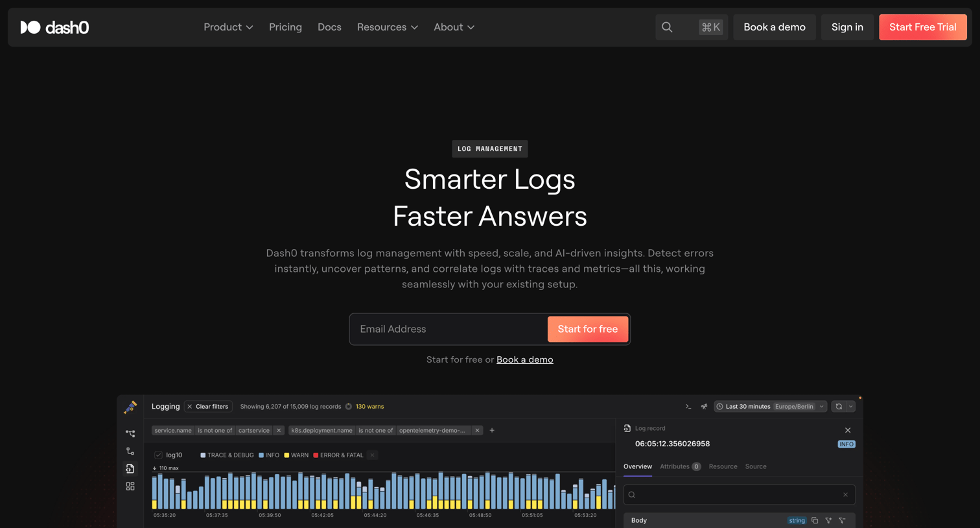Focus the log record search field
The image size is (980, 528).
[x=739, y=495]
